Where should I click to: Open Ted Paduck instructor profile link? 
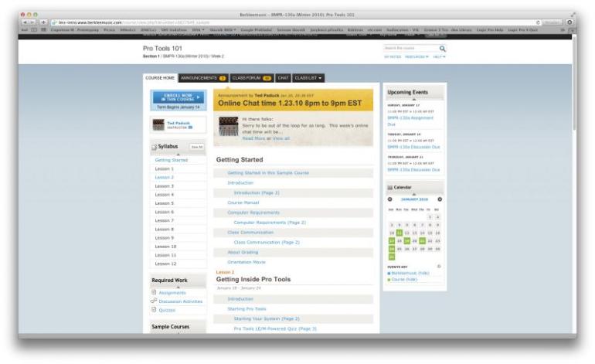pyautogui.click(x=178, y=123)
